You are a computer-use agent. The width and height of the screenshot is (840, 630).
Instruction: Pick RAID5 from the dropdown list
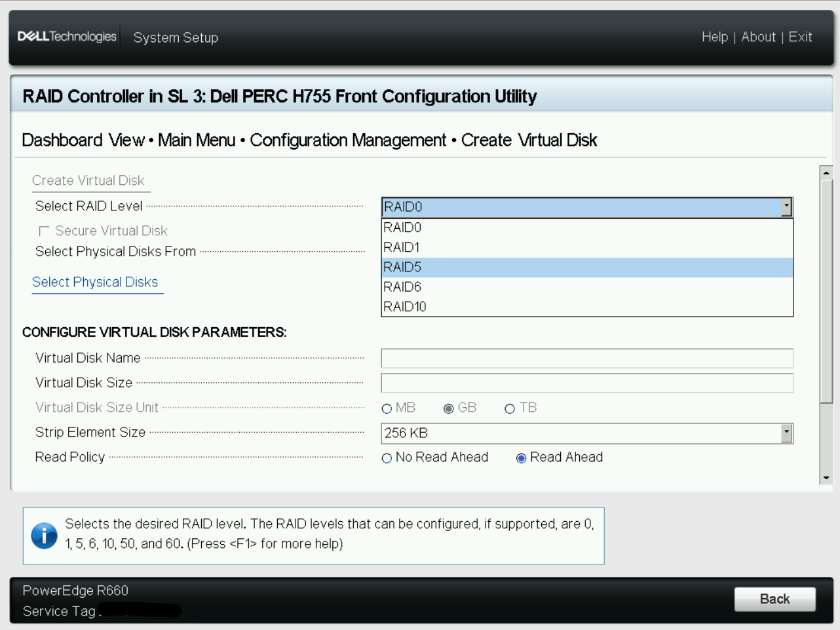(587, 267)
